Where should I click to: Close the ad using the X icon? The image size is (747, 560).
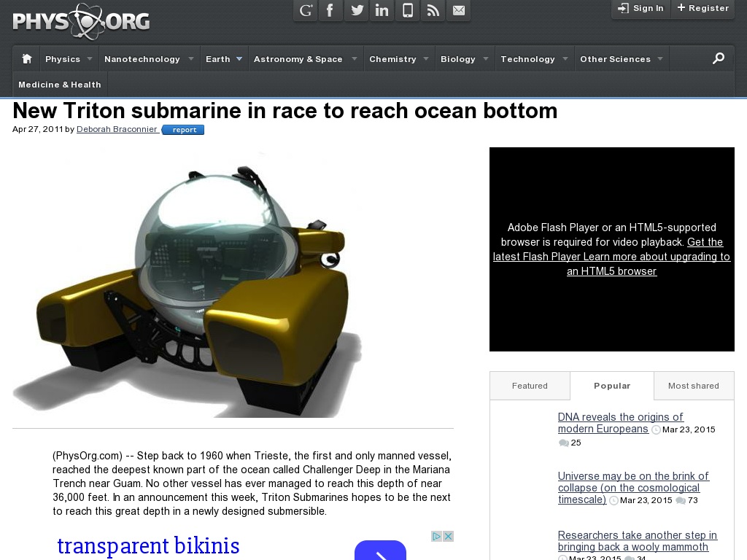[449, 536]
